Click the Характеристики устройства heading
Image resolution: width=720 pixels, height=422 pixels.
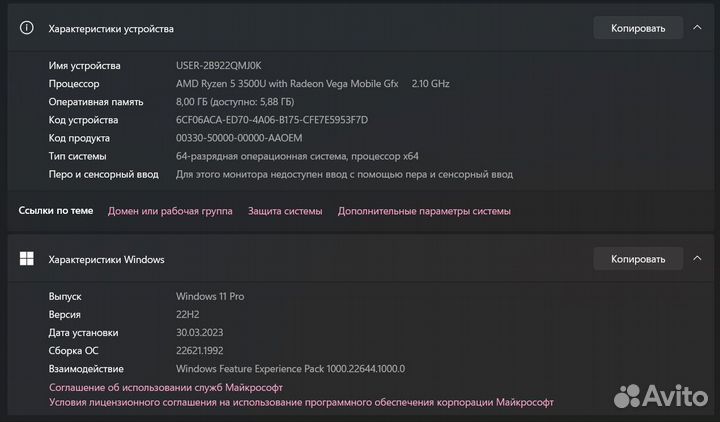coord(111,28)
